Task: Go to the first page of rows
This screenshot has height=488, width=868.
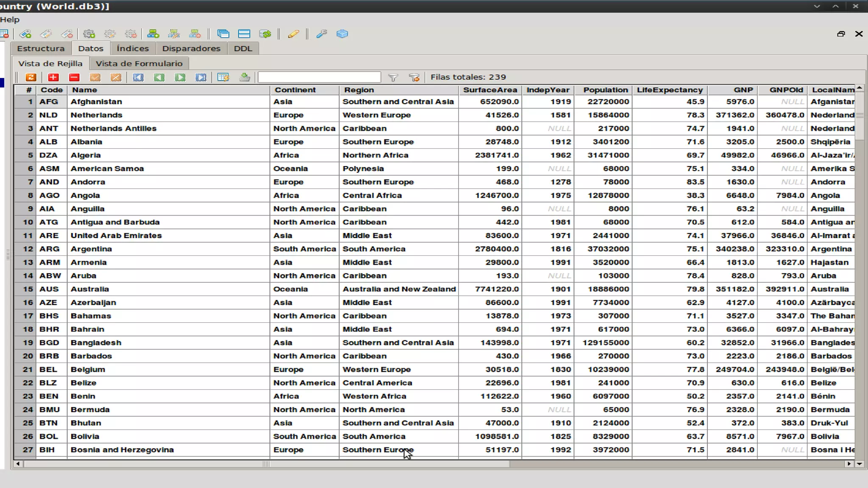Action: coord(138,77)
